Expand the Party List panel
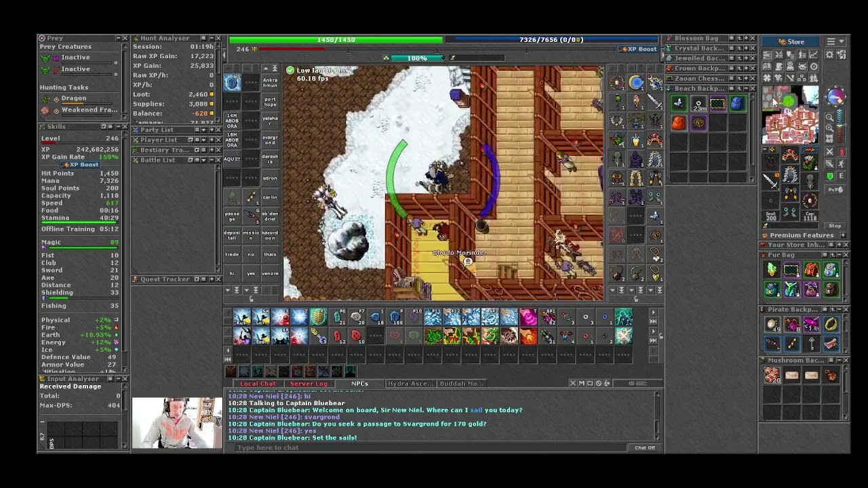Viewport: 868px width, 488px height. [211, 129]
